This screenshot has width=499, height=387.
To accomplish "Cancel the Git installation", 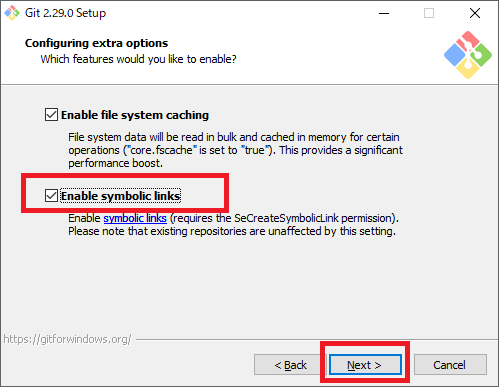I will (x=450, y=365).
